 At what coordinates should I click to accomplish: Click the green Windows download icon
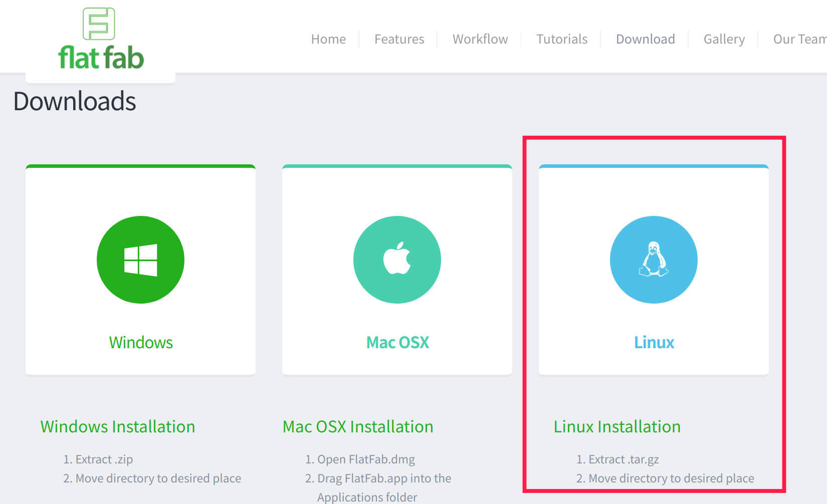click(x=140, y=260)
